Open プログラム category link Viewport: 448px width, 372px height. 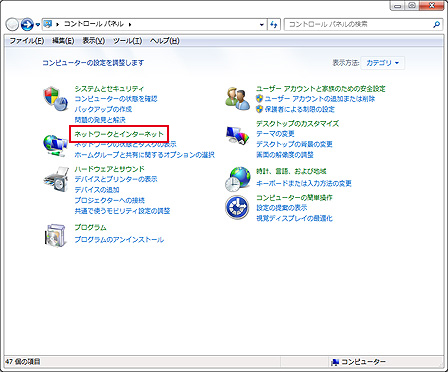(90, 227)
